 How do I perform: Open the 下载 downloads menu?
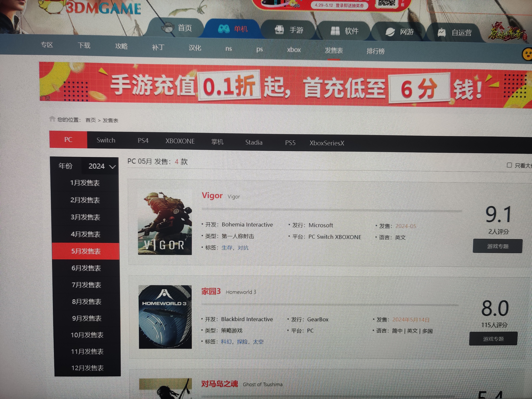84,45
